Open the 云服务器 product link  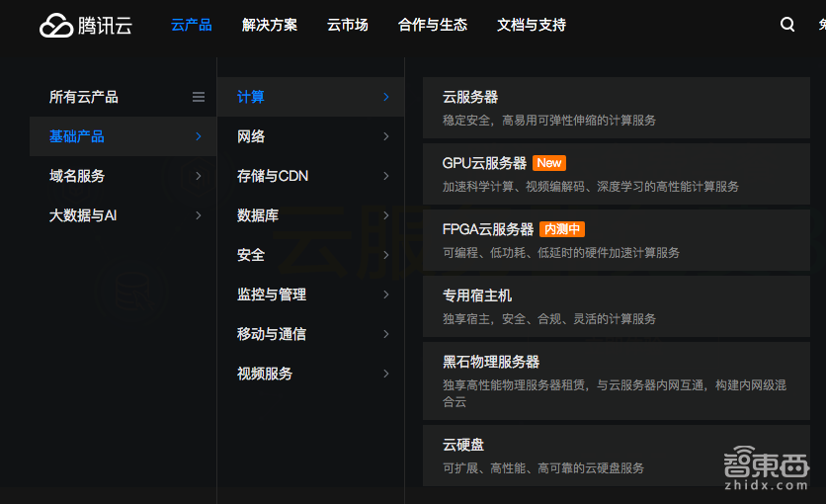pos(470,97)
